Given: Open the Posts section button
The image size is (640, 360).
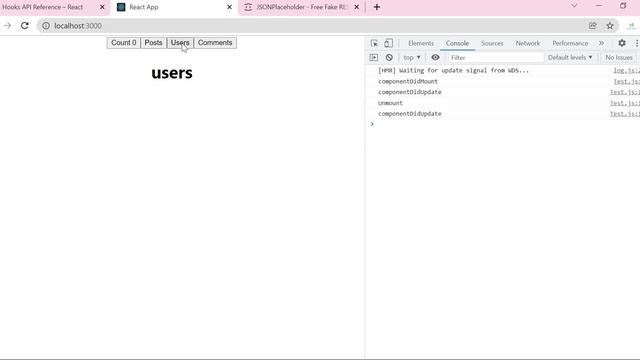Looking at the screenshot, I should (153, 43).
